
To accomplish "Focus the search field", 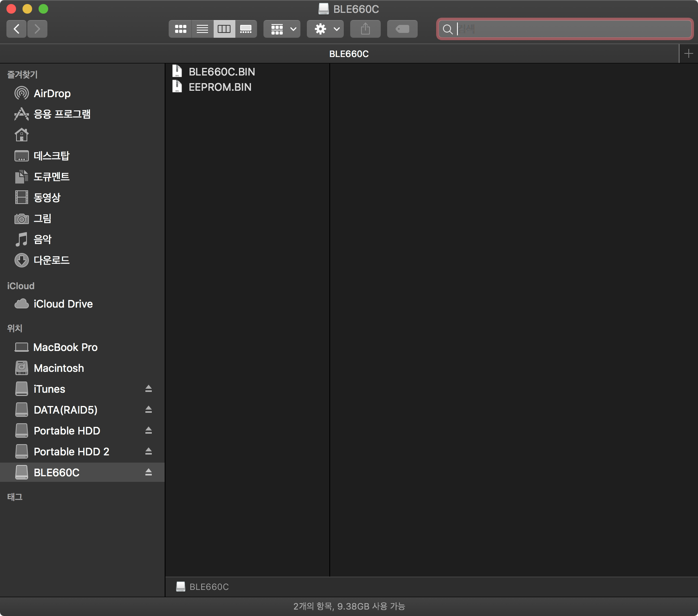I will (x=565, y=29).
